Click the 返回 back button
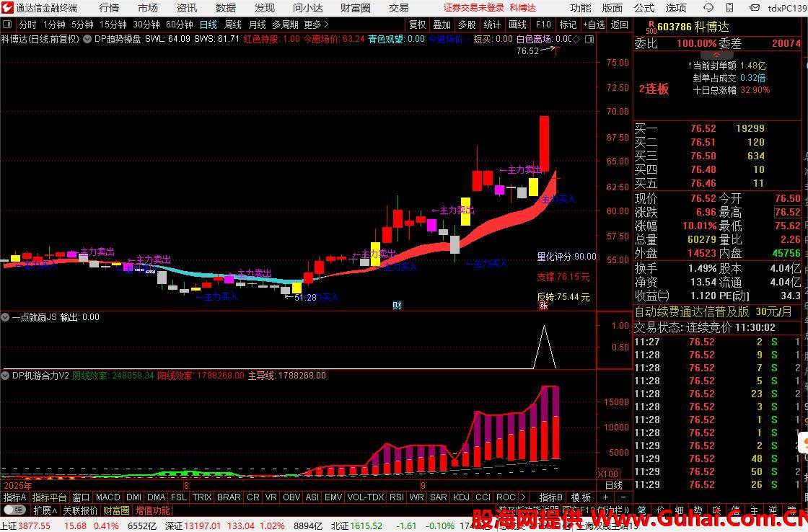The width and height of the screenshot is (808, 532). (620, 25)
